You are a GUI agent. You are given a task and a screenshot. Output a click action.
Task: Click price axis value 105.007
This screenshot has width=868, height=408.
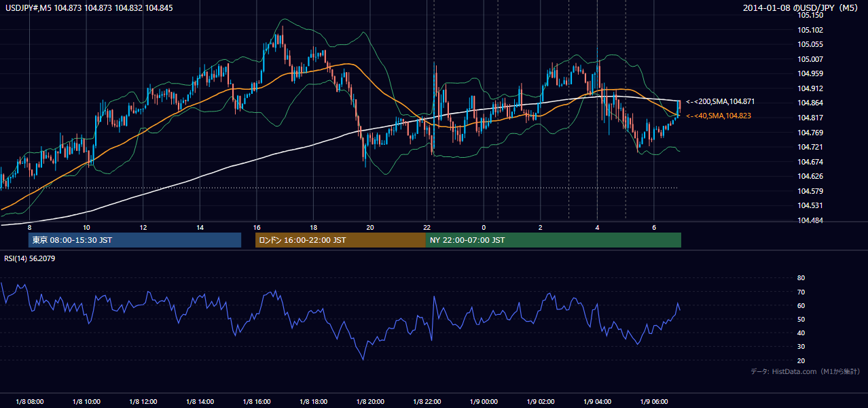tap(810, 59)
